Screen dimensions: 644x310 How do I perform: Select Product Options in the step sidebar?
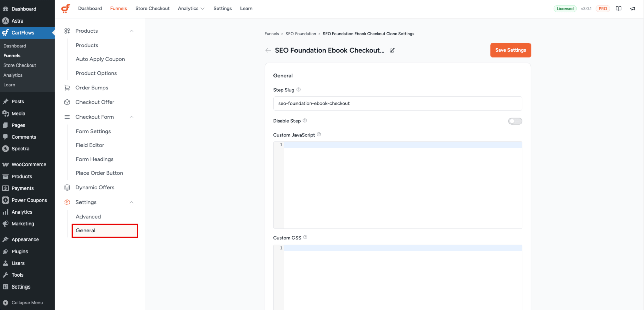tap(96, 73)
